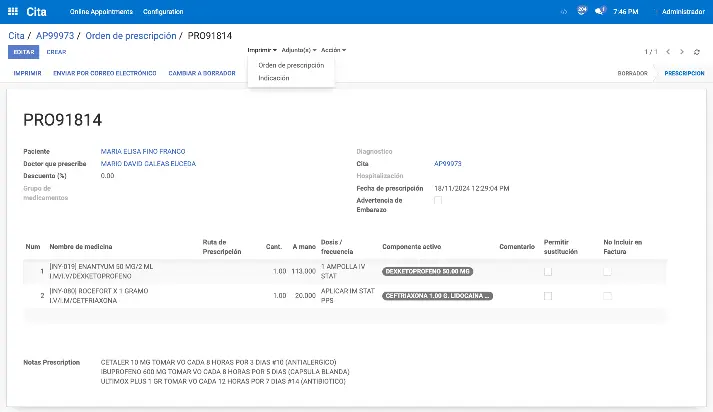
Task: Collapse the Imprimir dropdown
Action: point(261,49)
